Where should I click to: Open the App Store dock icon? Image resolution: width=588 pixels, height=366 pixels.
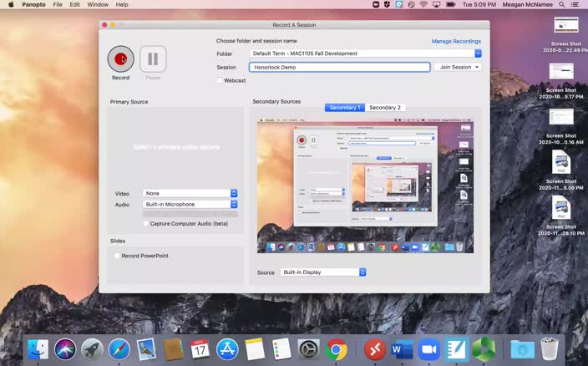point(227,349)
